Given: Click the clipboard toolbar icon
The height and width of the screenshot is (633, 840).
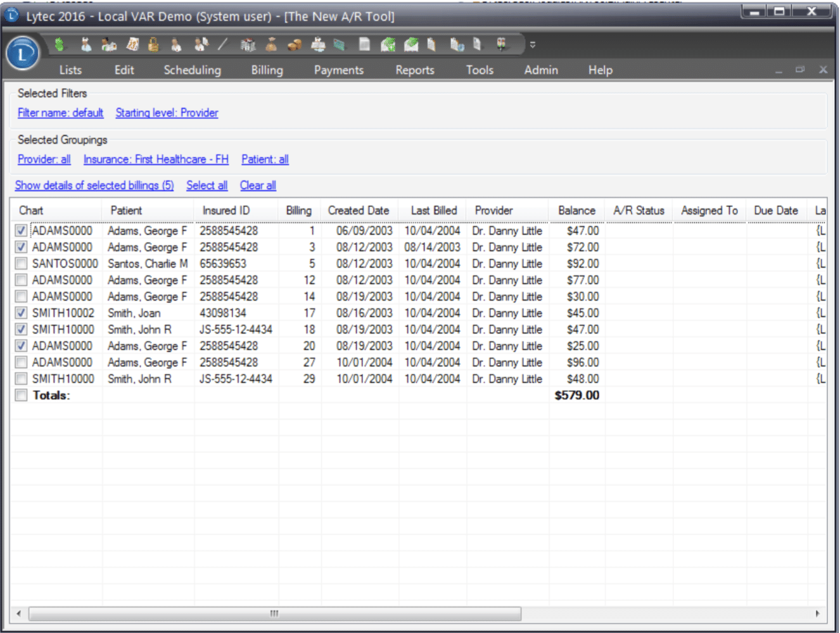Looking at the screenshot, I should pos(432,44).
